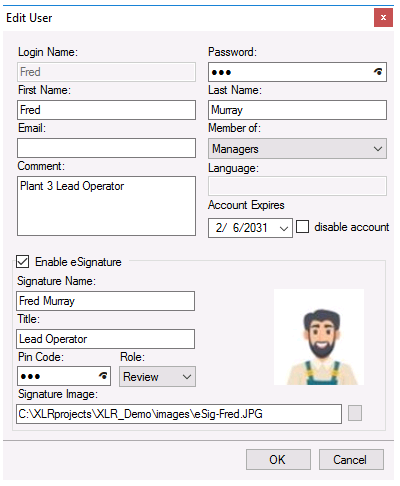Select the Signature Name field

pos(105,301)
